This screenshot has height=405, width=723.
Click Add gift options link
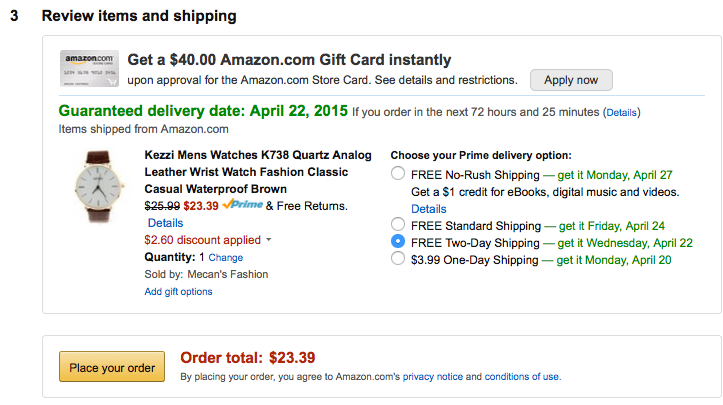(178, 292)
